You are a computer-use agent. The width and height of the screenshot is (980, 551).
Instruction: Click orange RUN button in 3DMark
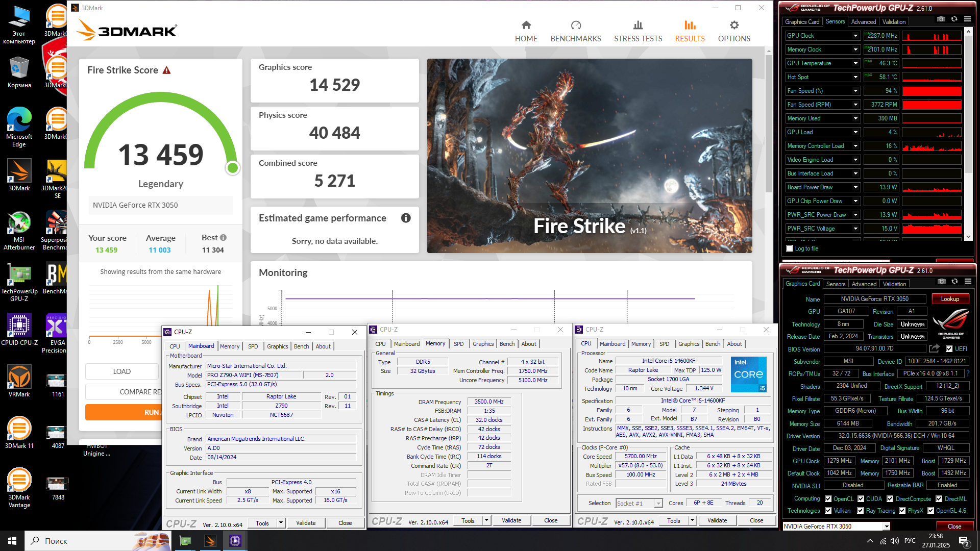tap(124, 412)
